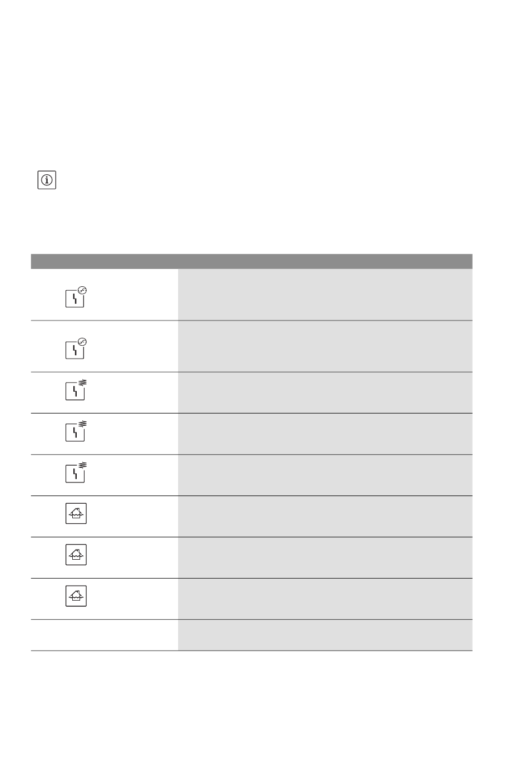Screen dimensions: 532x762
Task: Click the circled information note icon
Action: click(x=47, y=180)
